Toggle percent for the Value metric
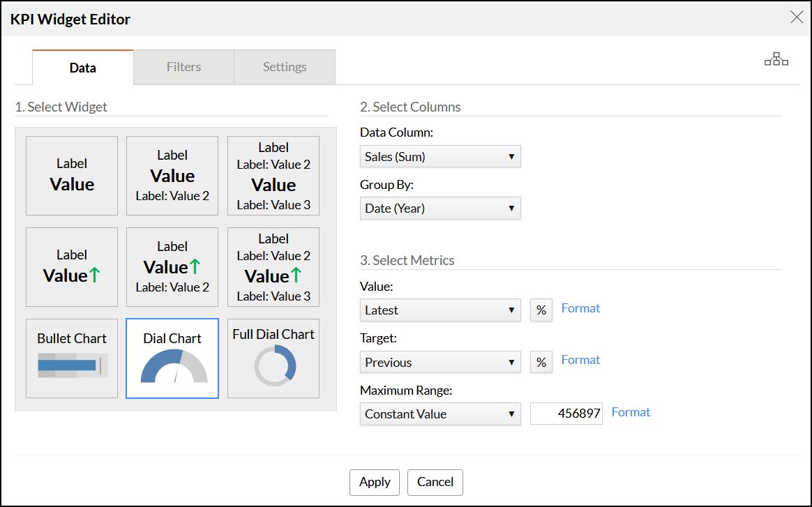Image resolution: width=812 pixels, height=507 pixels. pyautogui.click(x=541, y=310)
